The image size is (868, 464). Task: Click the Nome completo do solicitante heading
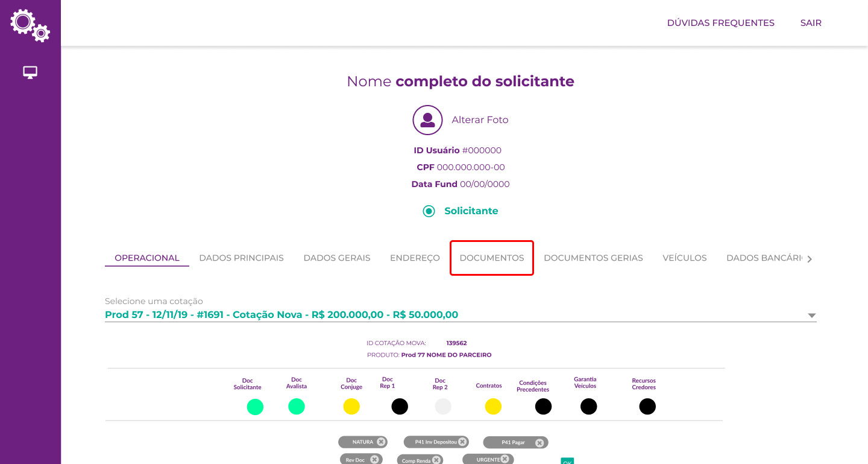461,81
